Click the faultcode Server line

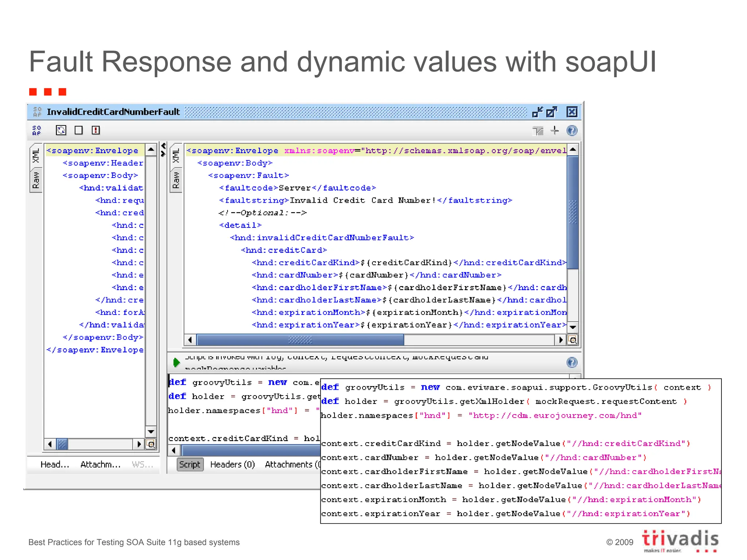(x=297, y=188)
